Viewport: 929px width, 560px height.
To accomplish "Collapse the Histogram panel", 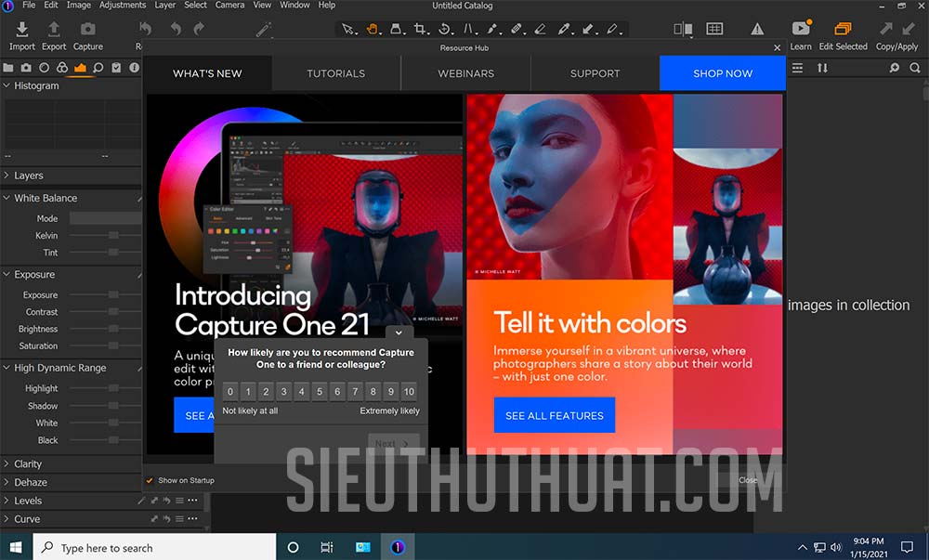I will point(7,85).
